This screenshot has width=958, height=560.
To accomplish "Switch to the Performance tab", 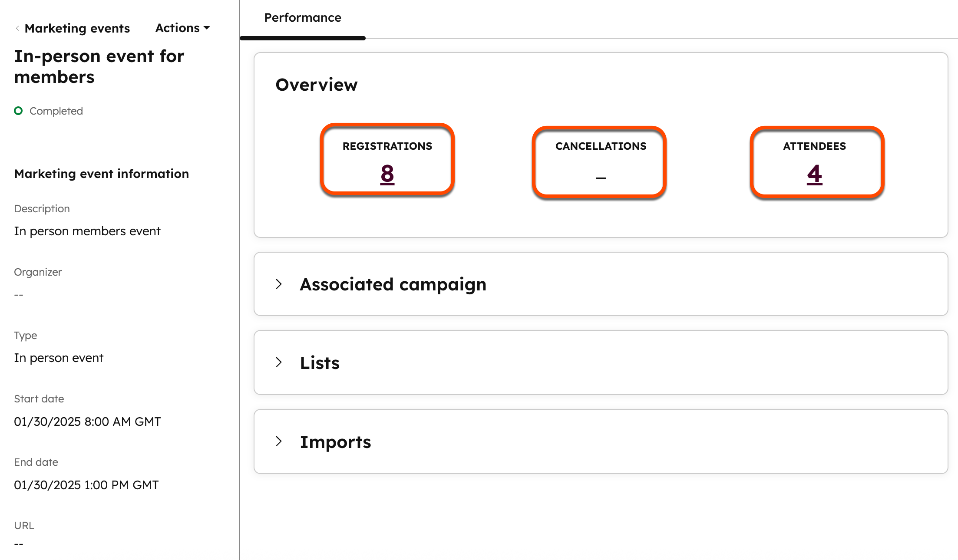I will (x=302, y=17).
